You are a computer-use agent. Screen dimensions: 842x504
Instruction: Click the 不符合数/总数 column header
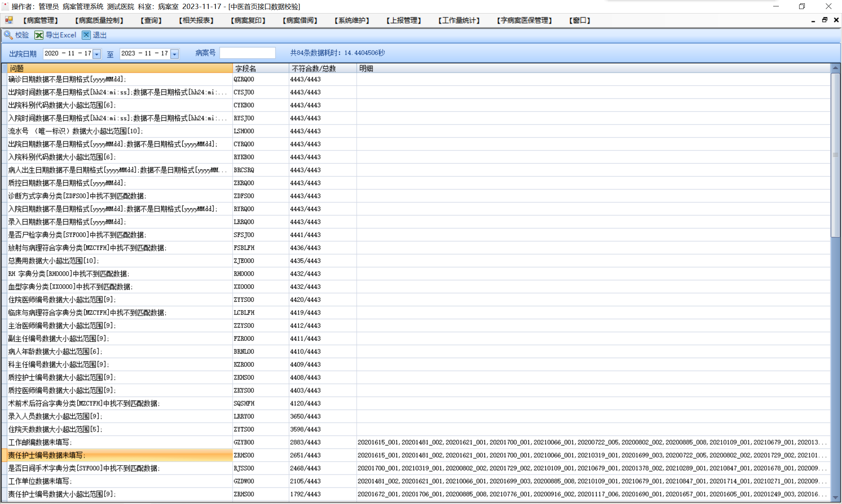tap(322, 68)
